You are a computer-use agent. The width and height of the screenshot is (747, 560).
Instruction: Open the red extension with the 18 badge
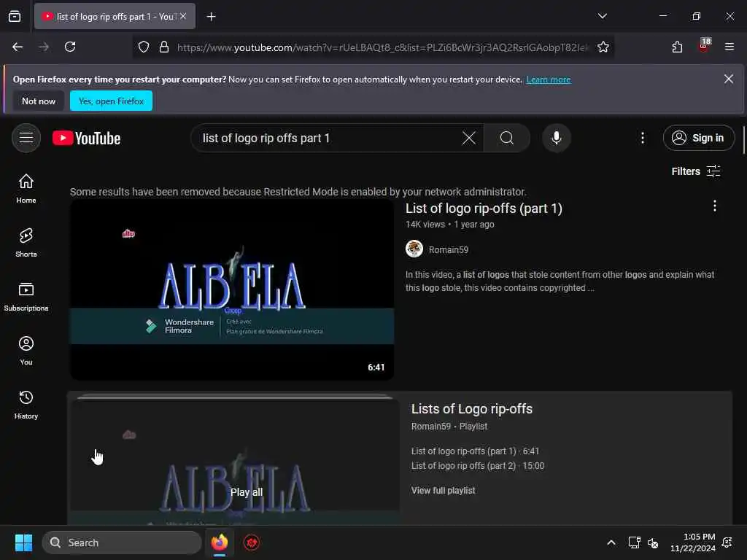[x=704, y=46]
